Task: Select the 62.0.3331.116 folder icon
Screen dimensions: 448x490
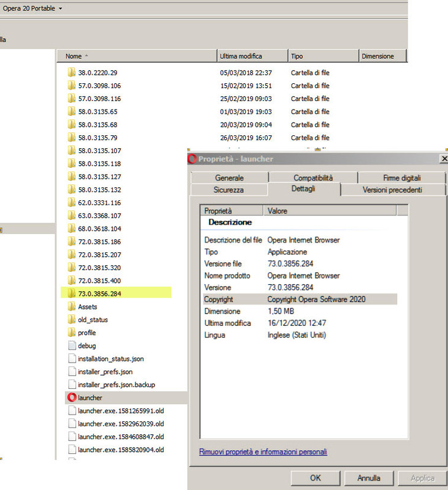Action: pyautogui.click(x=72, y=203)
